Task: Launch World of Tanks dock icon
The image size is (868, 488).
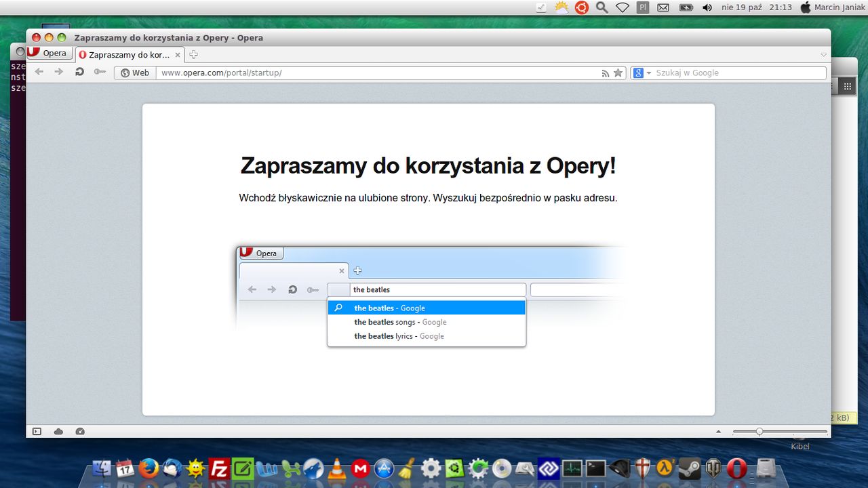Action: (713, 468)
